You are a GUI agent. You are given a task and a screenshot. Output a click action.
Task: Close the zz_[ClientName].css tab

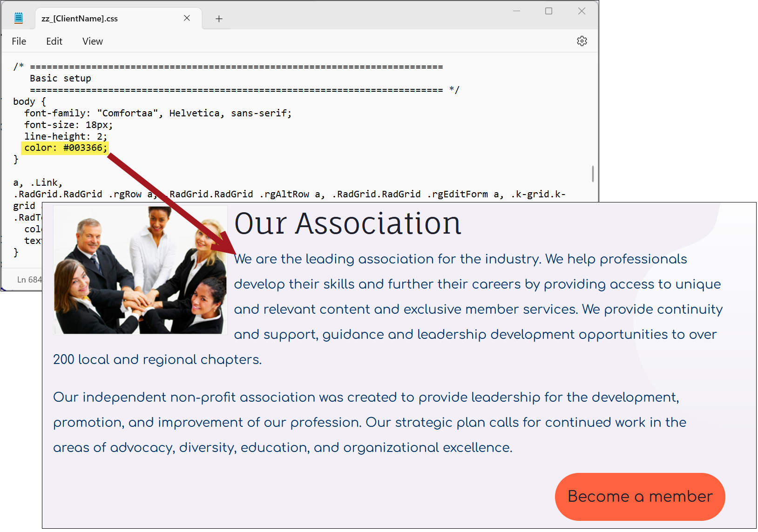point(187,18)
